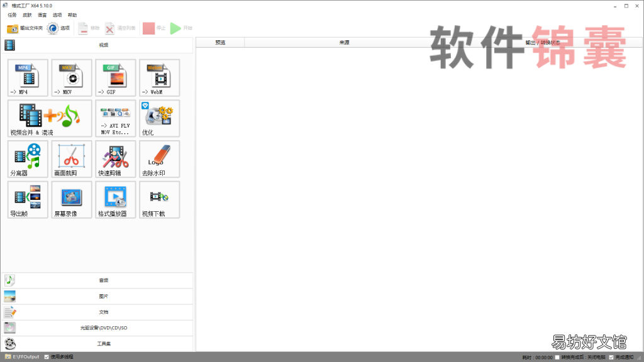The image size is (644, 362).
Task: Open the 去除水印 watermark remover
Action: tap(159, 159)
